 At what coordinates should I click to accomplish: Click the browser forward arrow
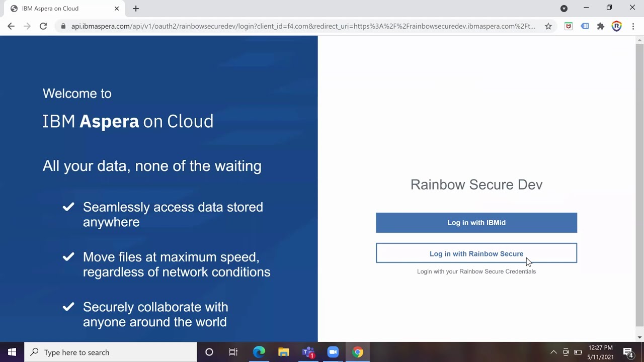[x=27, y=26]
